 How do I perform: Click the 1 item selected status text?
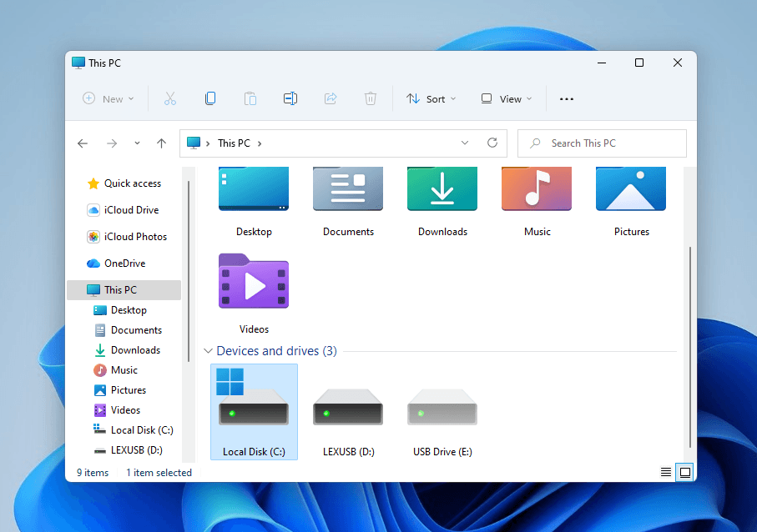(159, 473)
